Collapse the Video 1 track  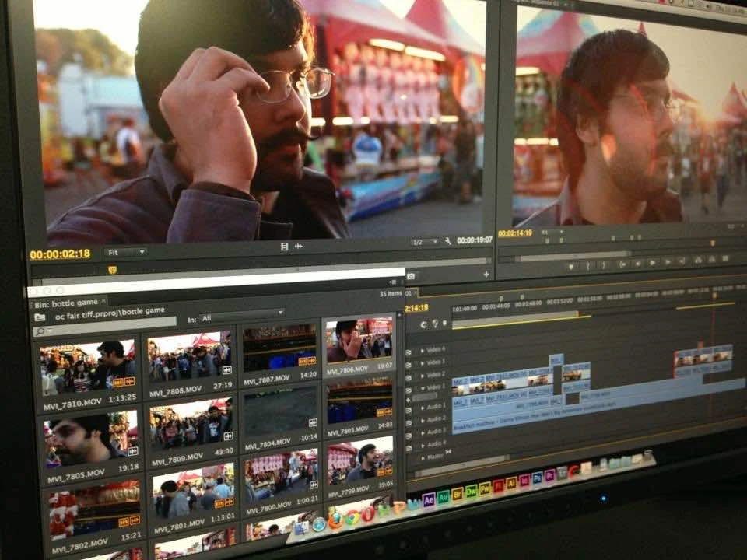coord(423,389)
